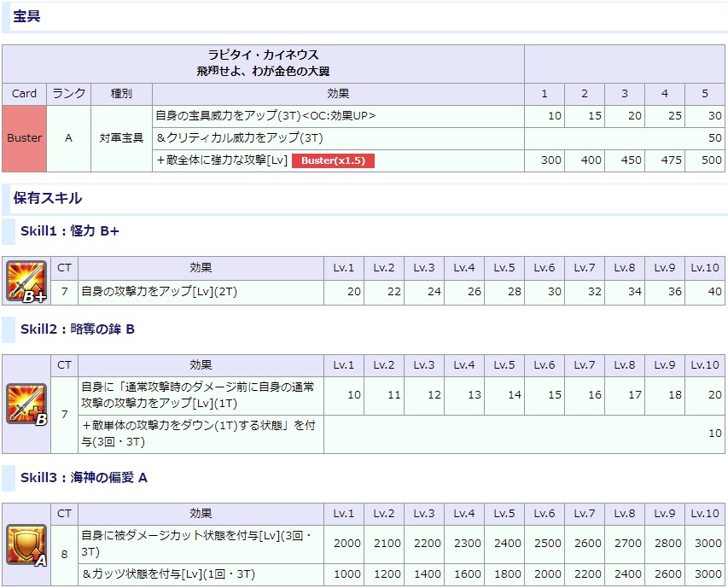
Task: Click the Skill3 被ダメージカット effect text
Action: pyautogui.click(x=196, y=544)
